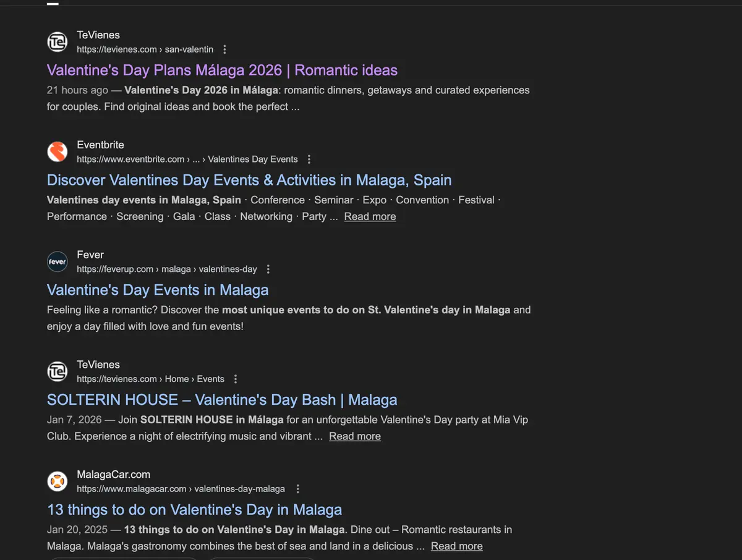Screen dimensions: 742x560
Task: Open the three-dot menu beside Eventbrite's Valentines Day Events URL
Action: click(x=309, y=159)
